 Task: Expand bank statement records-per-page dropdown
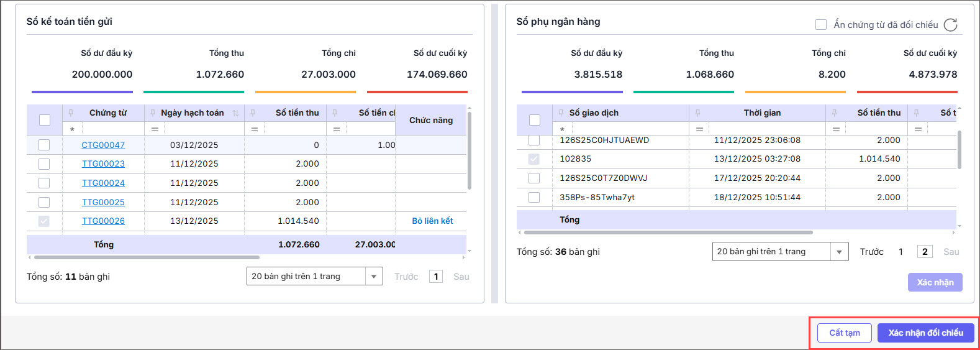(839, 252)
